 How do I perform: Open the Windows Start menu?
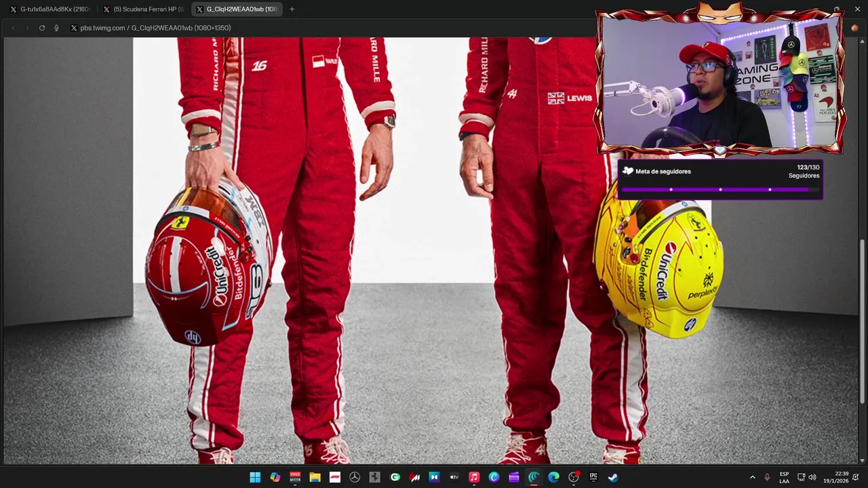255,477
